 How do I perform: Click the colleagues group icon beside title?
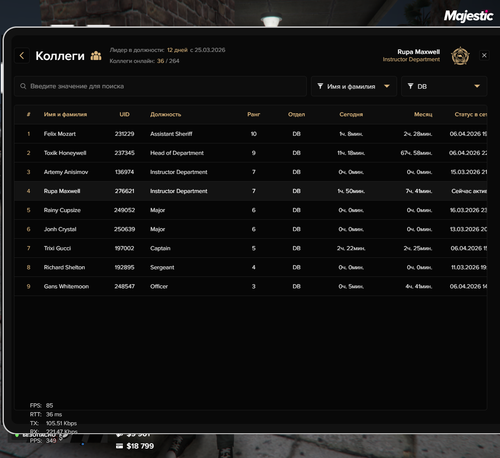(x=96, y=56)
